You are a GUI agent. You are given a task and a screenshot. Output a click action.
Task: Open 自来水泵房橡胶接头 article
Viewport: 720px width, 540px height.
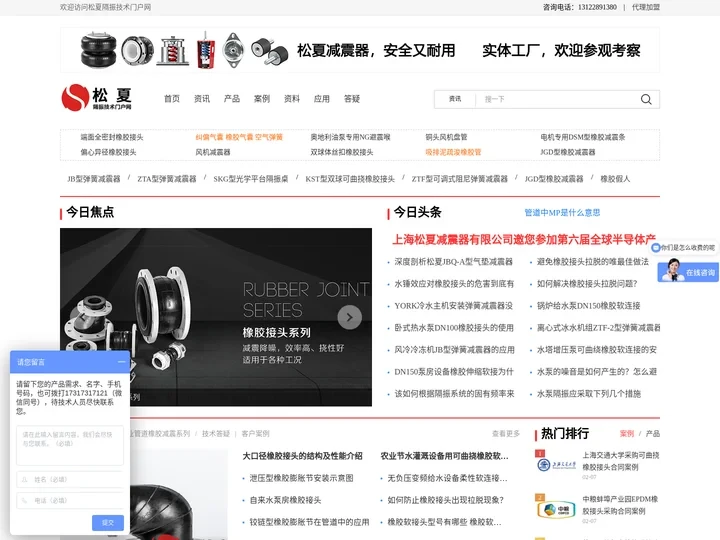pyautogui.click(x=285, y=500)
